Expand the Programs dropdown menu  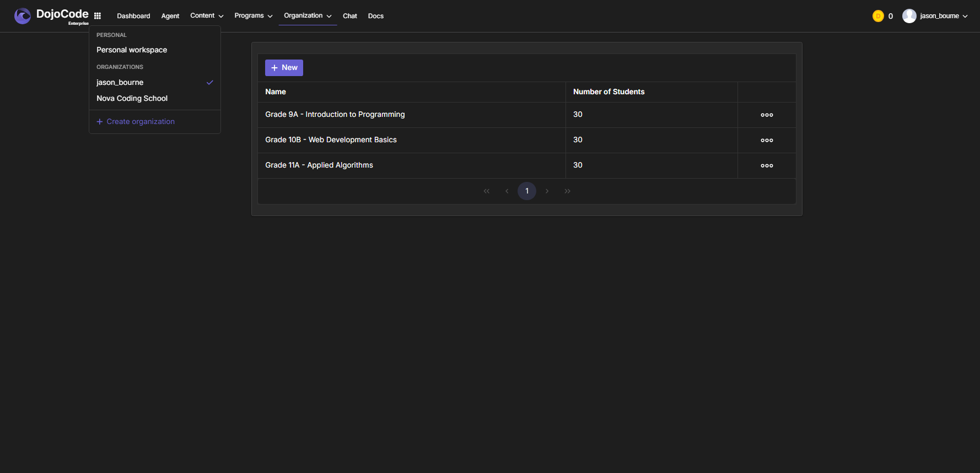pos(254,15)
